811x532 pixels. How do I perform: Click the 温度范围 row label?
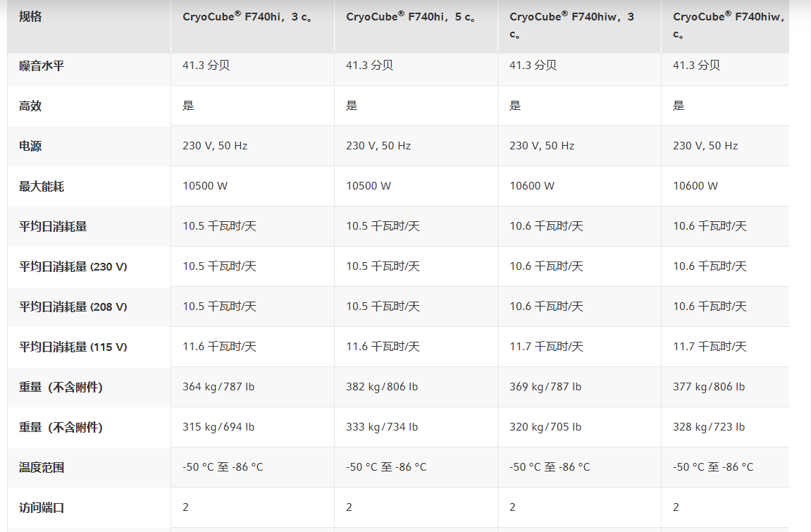click(x=41, y=467)
